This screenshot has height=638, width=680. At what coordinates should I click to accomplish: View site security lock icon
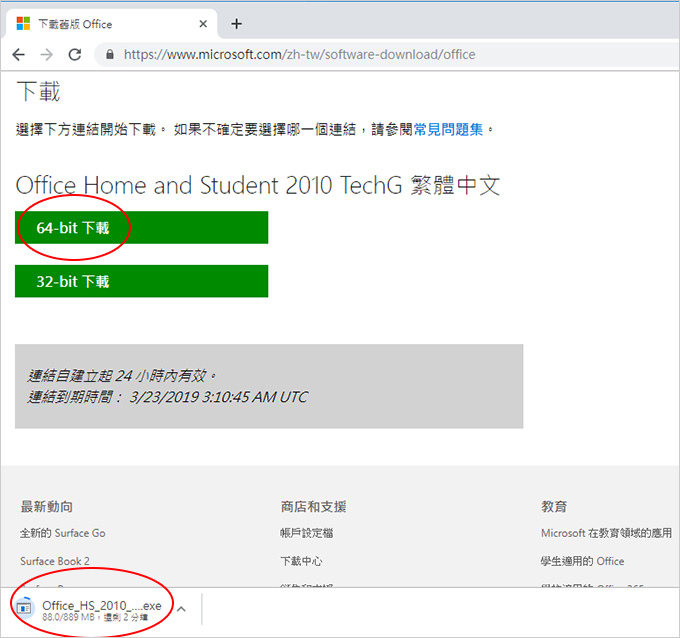coord(110,54)
